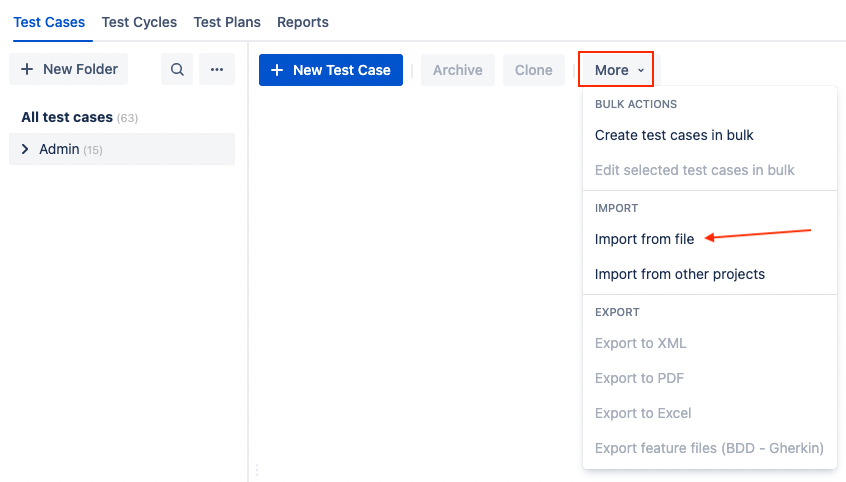The height and width of the screenshot is (482, 846).
Task: Choose Import from file
Action: click(644, 239)
